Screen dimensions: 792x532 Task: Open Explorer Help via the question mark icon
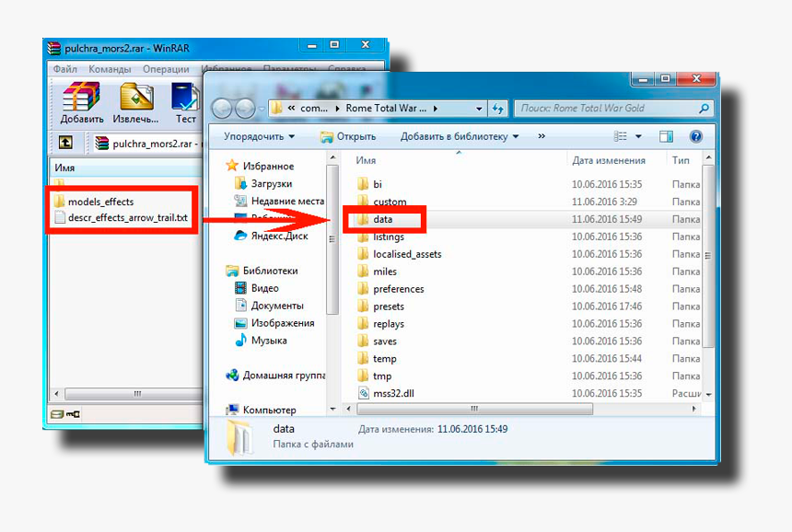click(697, 135)
